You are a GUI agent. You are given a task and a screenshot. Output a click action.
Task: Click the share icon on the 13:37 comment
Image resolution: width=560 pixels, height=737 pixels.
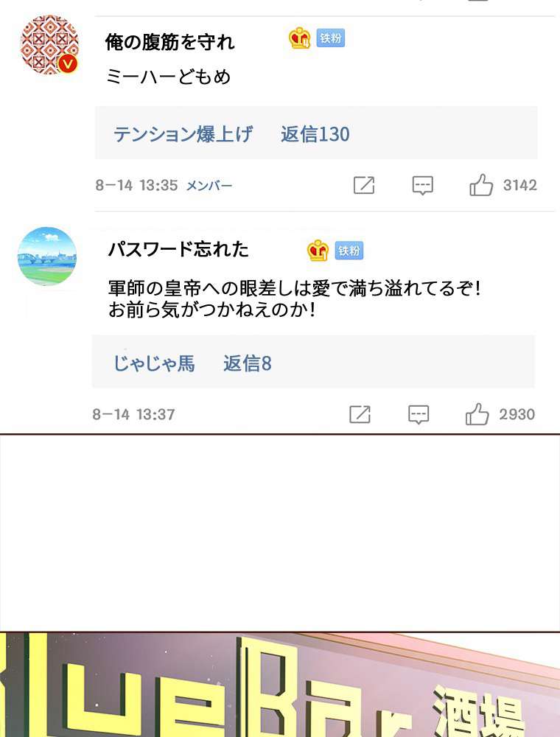tap(360, 414)
